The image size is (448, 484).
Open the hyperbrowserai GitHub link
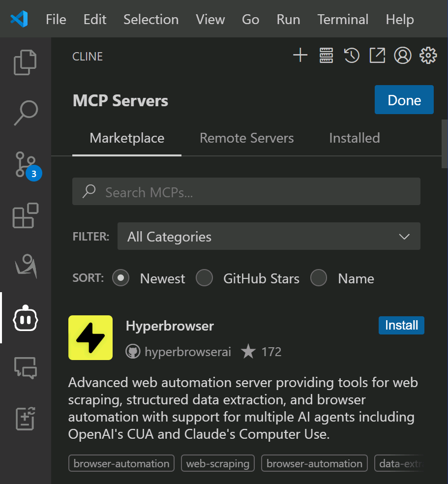point(187,352)
